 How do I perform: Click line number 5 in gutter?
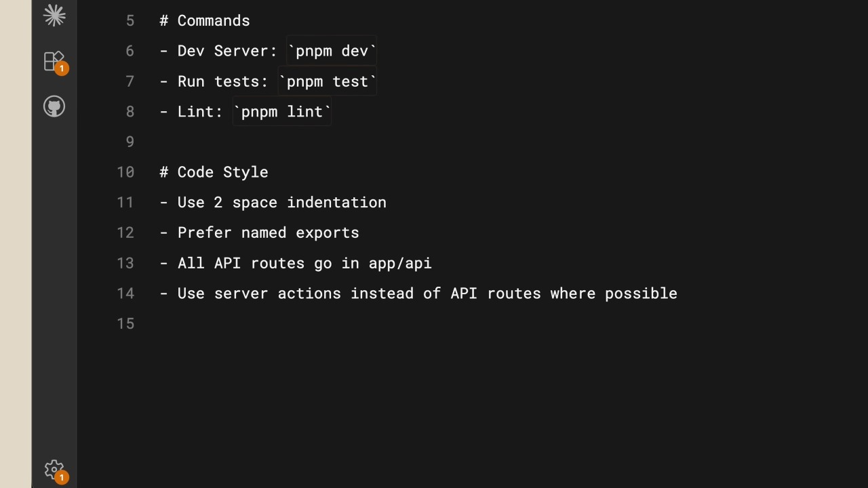(130, 21)
